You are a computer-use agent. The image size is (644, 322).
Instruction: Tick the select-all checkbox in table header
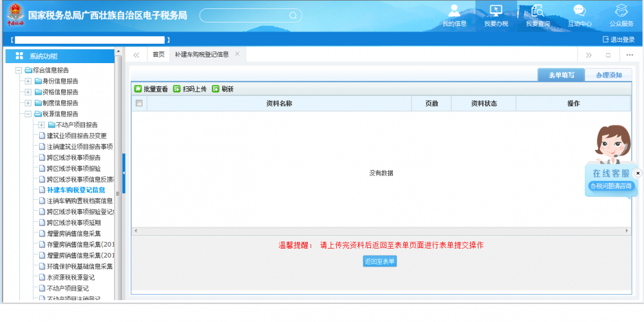tap(138, 103)
